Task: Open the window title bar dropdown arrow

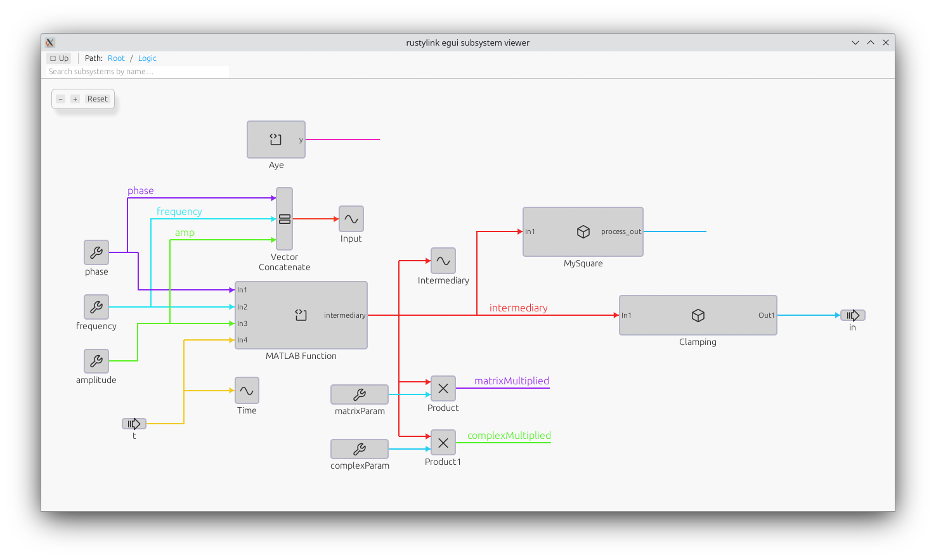Action: 855,42
